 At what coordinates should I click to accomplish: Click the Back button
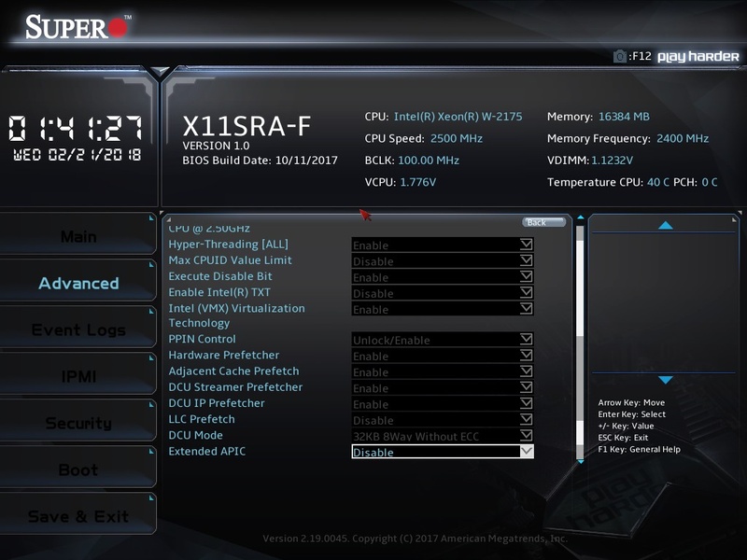(x=543, y=222)
